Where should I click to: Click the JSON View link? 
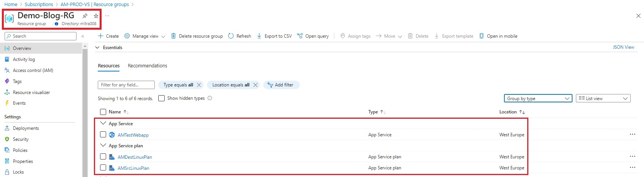[x=623, y=47]
